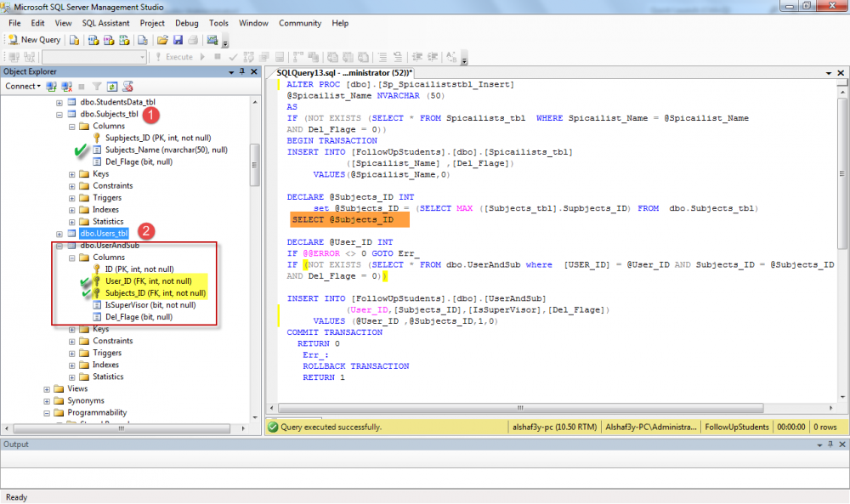Open the Project menu
Screen dimensions: 850x504
click(x=152, y=23)
